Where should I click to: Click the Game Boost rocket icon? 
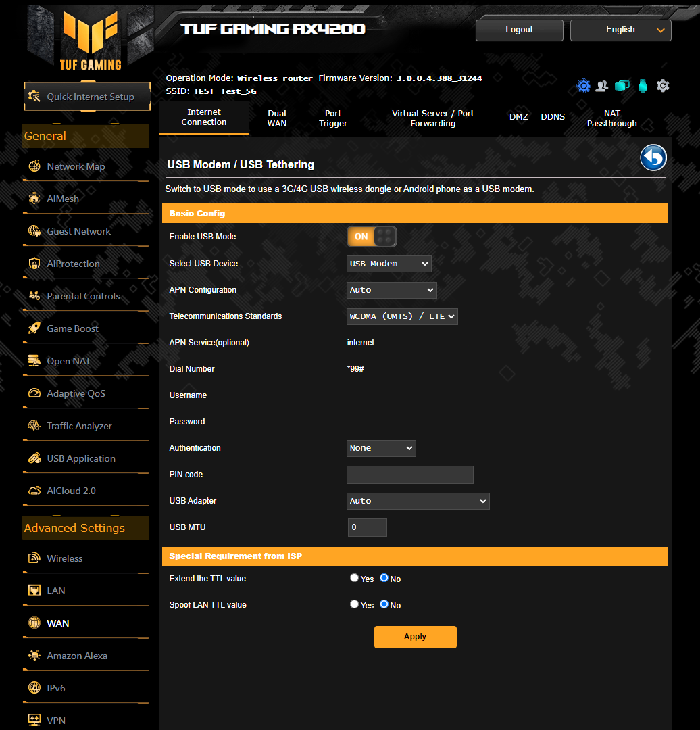(34, 328)
